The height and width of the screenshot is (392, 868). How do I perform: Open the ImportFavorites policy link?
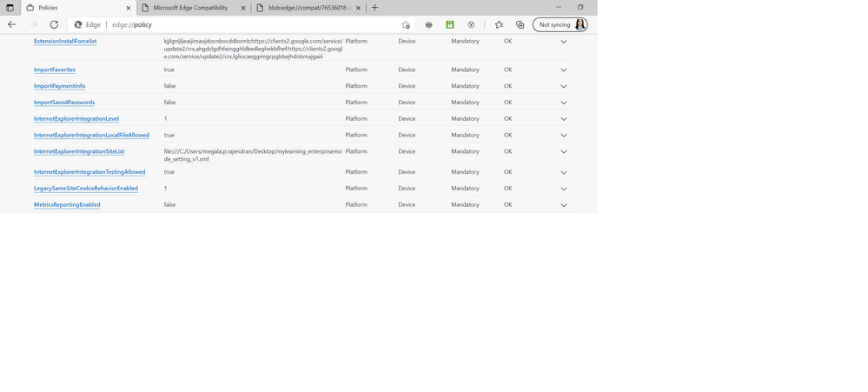54,70
